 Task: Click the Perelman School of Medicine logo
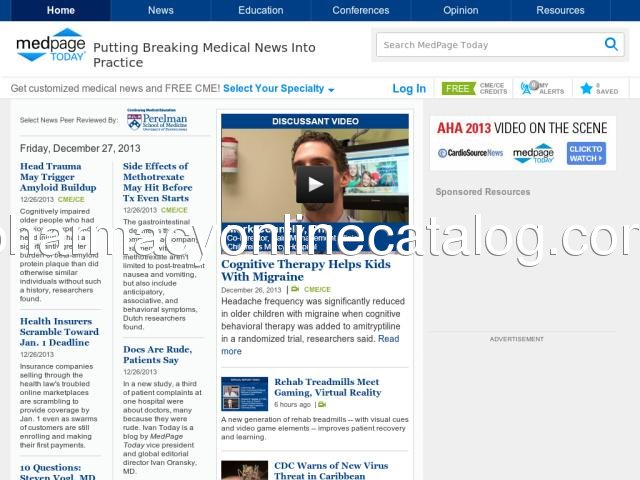tap(157, 120)
